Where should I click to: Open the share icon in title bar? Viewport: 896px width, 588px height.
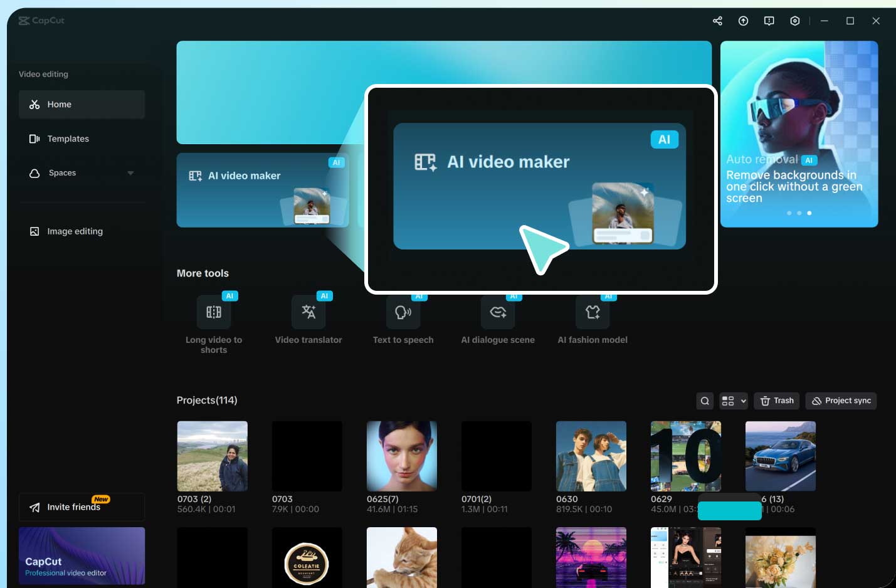click(x=717, y=21)
